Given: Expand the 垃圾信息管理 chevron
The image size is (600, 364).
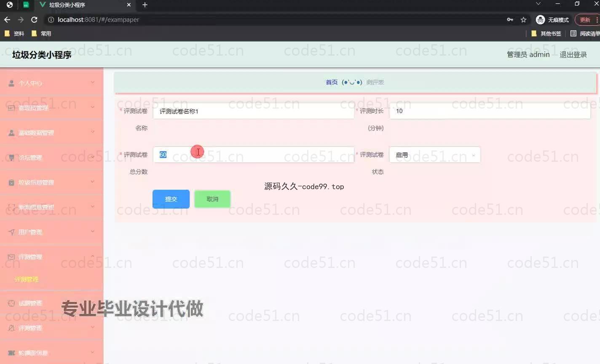Looking at the screenshot, I should coord(93,182).
